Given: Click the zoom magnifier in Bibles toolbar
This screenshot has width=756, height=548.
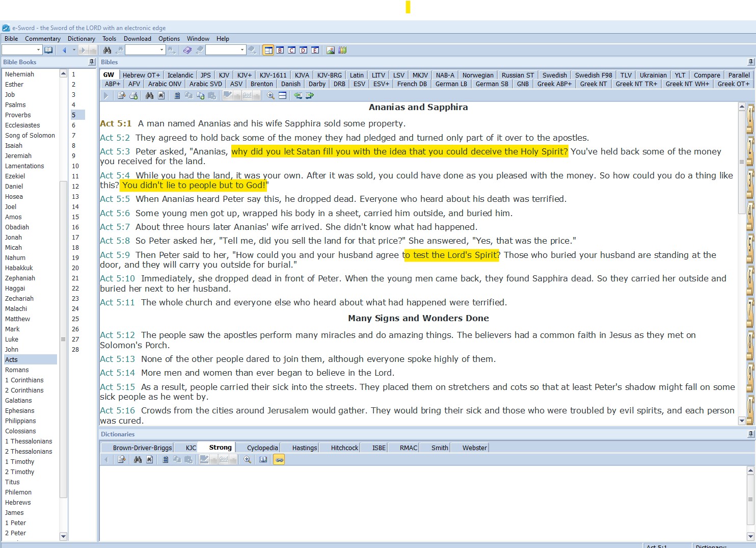Looking at the screenshot, I should click(x=271, y=95).
